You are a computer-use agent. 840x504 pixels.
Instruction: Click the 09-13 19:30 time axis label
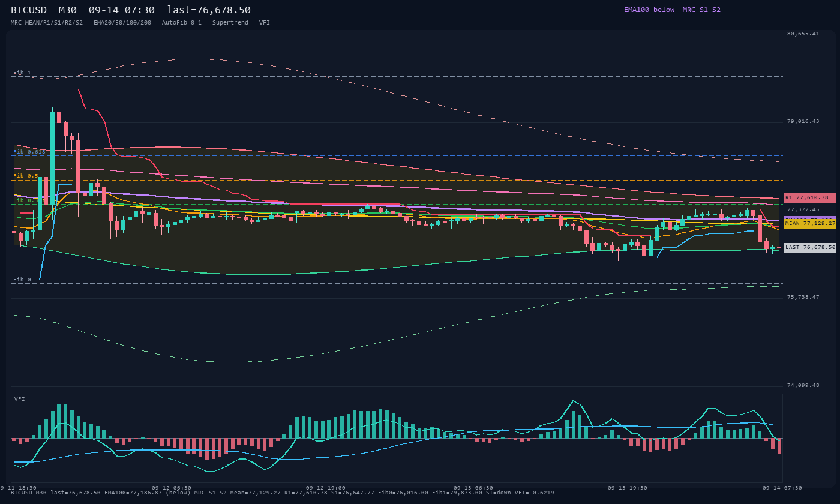click(628, 488)
